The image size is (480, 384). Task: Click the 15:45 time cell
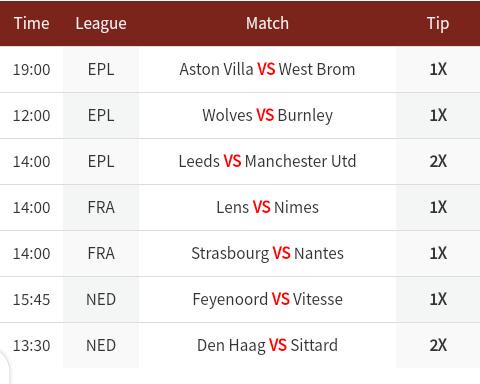pyautogui.click(x=32, y=300)
